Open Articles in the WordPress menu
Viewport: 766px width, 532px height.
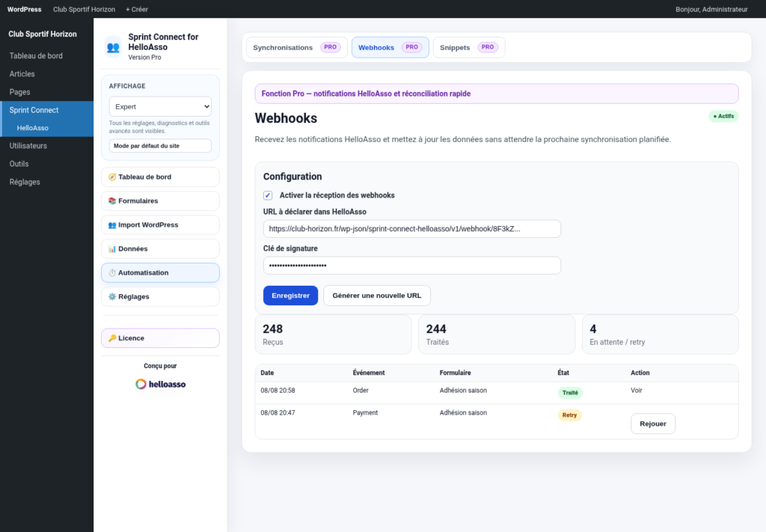click(46, 74)
